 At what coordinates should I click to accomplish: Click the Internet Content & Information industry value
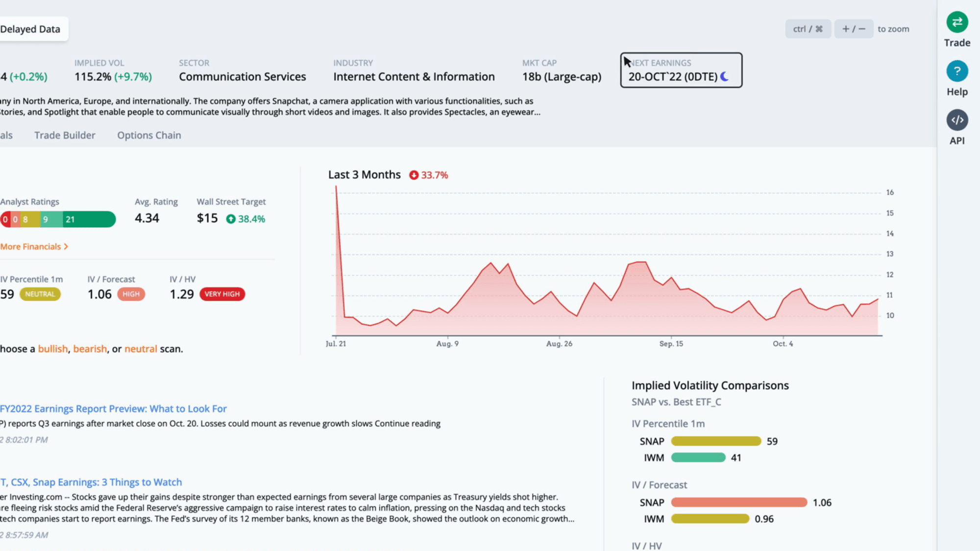414,76
